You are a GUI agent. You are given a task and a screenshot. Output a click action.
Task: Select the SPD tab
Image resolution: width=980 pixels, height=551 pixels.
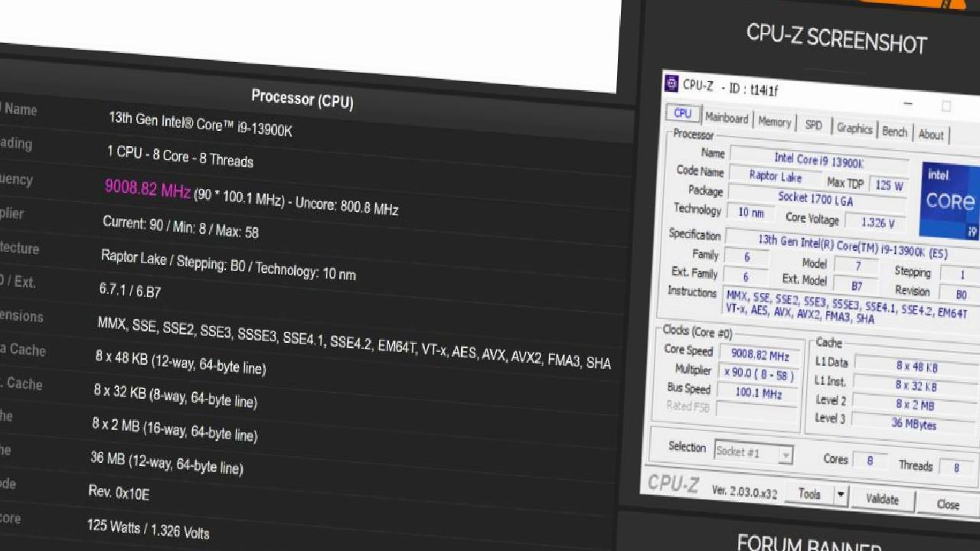pyautogui.click(x=814, y=125)
